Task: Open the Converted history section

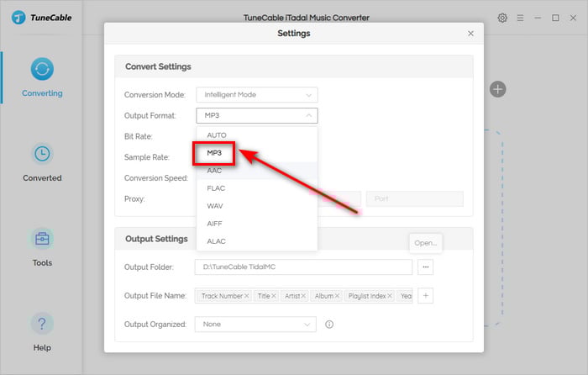Action: point(42,162)
